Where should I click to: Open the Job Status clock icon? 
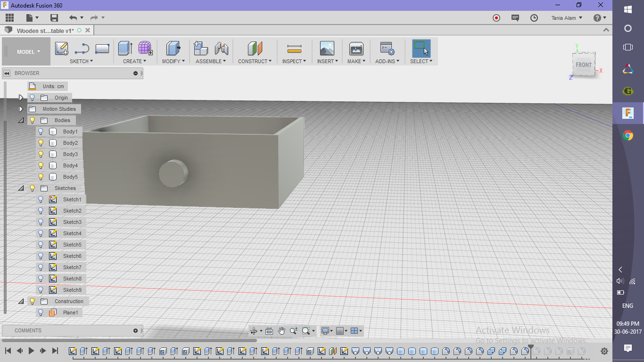point(534,18)
